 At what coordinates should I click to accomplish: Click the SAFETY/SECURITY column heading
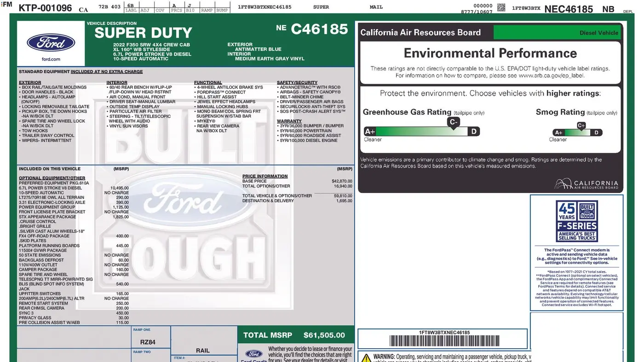(297, 83)
